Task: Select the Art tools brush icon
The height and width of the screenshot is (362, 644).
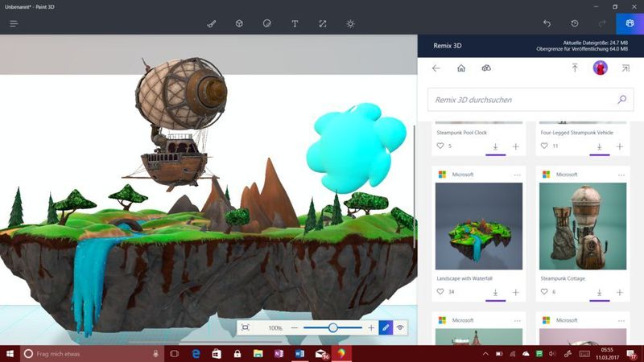Action: click(212, 24)
